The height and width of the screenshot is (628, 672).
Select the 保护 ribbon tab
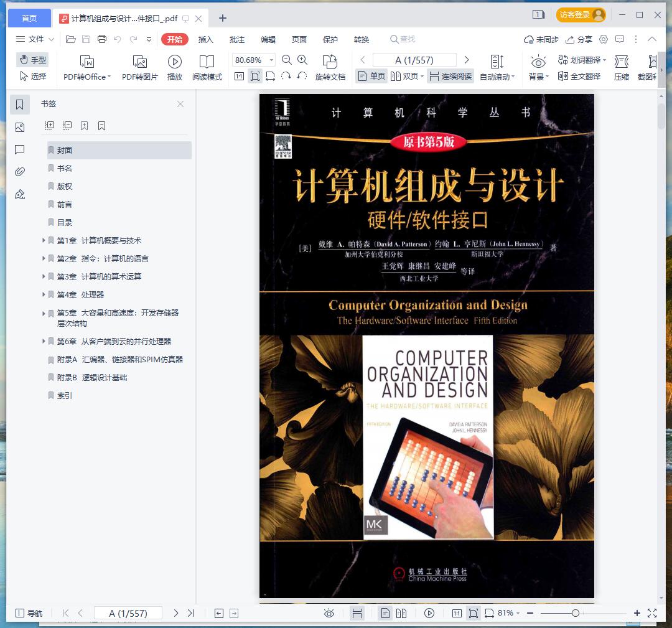(330, 39)
